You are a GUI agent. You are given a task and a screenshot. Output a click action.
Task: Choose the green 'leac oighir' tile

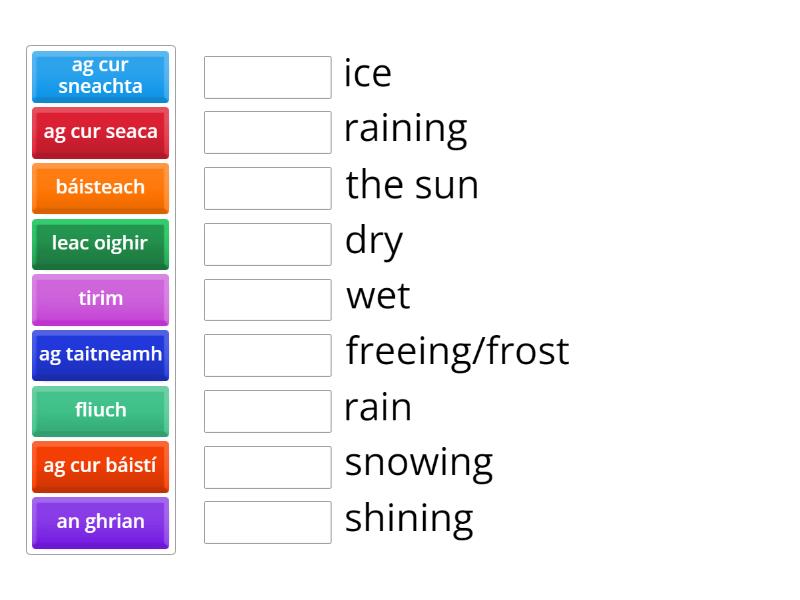point(101,244)
